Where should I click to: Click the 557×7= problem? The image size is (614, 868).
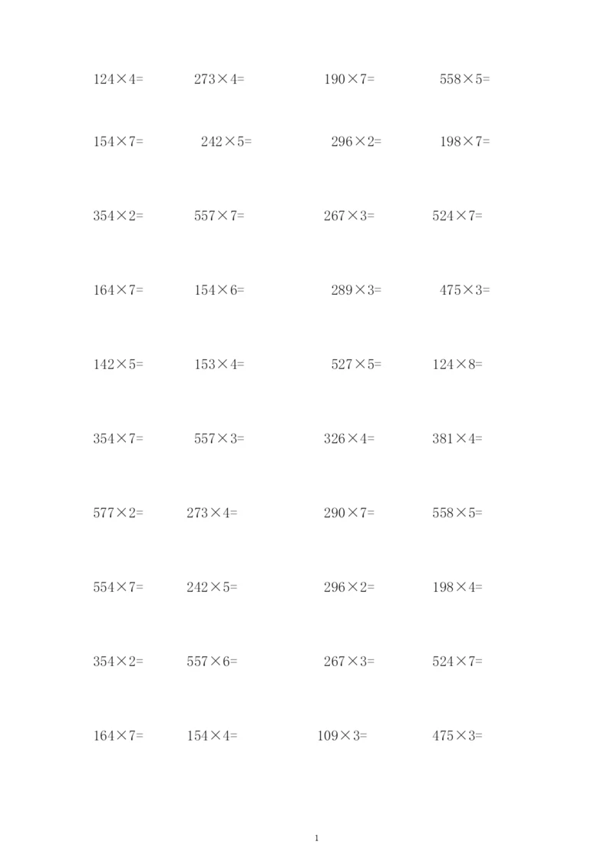point(219,216)
